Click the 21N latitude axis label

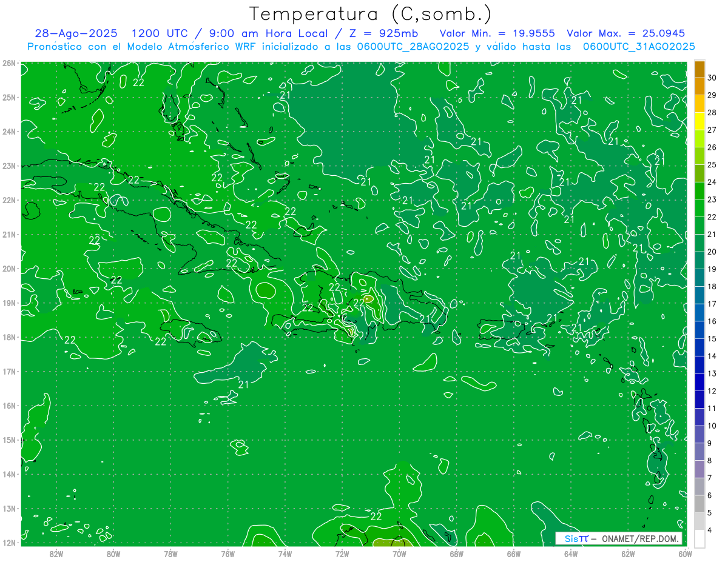[x=9, y=235]
